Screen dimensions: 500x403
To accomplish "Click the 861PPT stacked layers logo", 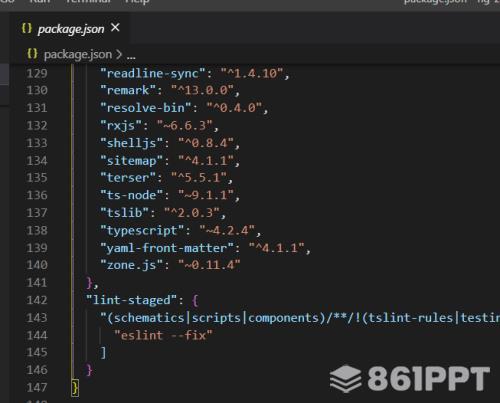I will [x=346, y=379].
